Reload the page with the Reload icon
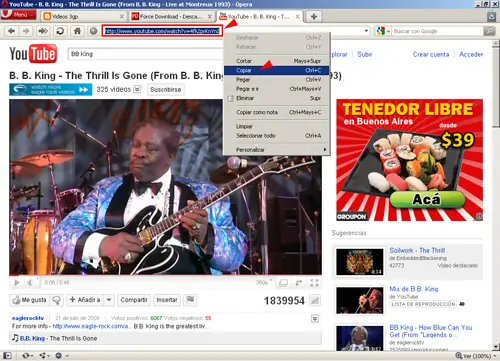This screenshot has width=500, height=361. [60, 31]
